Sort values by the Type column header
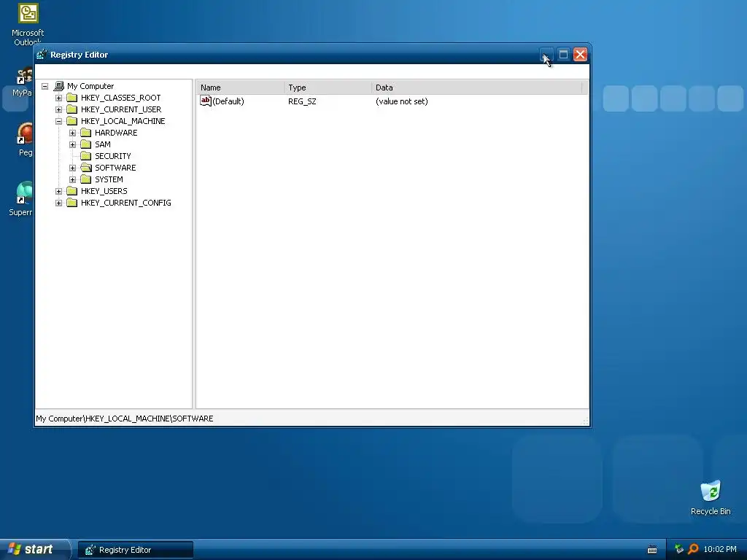 point(328,87)
